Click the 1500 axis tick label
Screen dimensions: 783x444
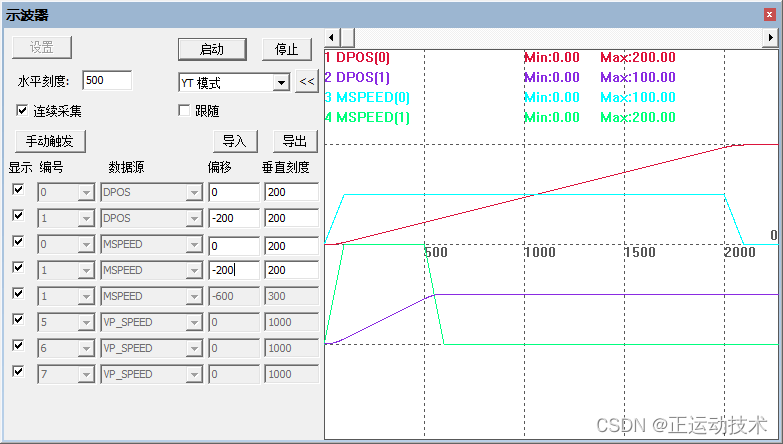(640, 252)
